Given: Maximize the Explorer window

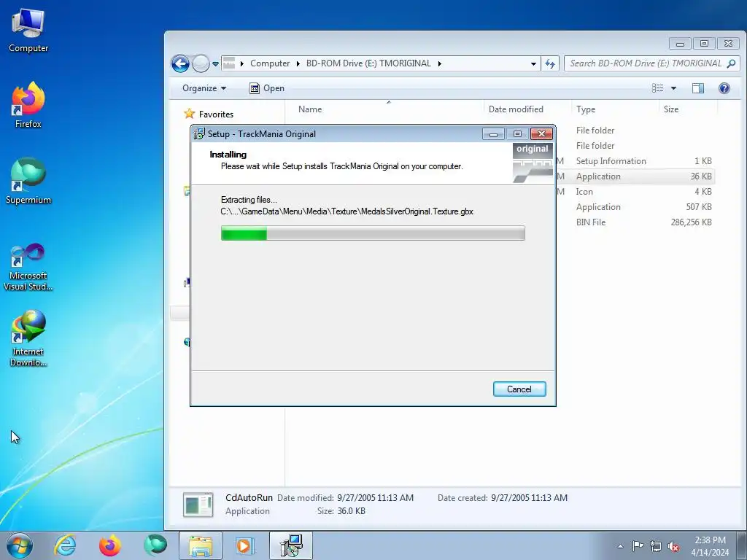Looking at the screenshot, I should 704,43.
